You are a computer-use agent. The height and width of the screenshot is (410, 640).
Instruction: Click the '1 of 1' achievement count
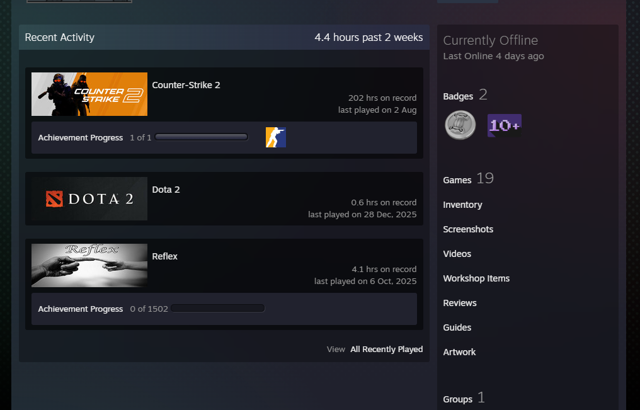[x=140, y=138]
